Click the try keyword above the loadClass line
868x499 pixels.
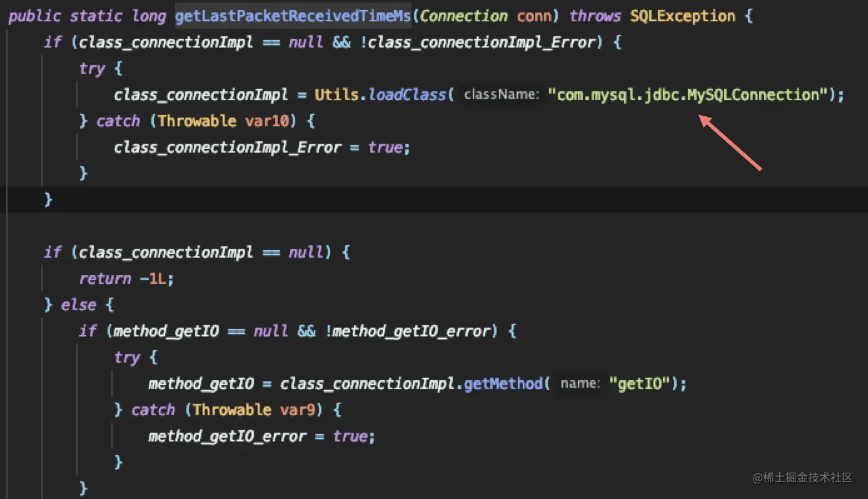(92, 68)
